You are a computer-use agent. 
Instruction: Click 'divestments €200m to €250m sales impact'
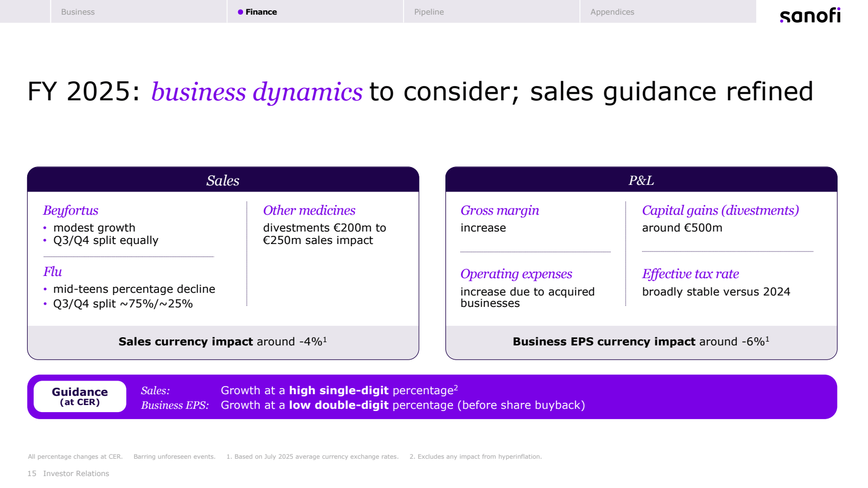click(324, 234)
